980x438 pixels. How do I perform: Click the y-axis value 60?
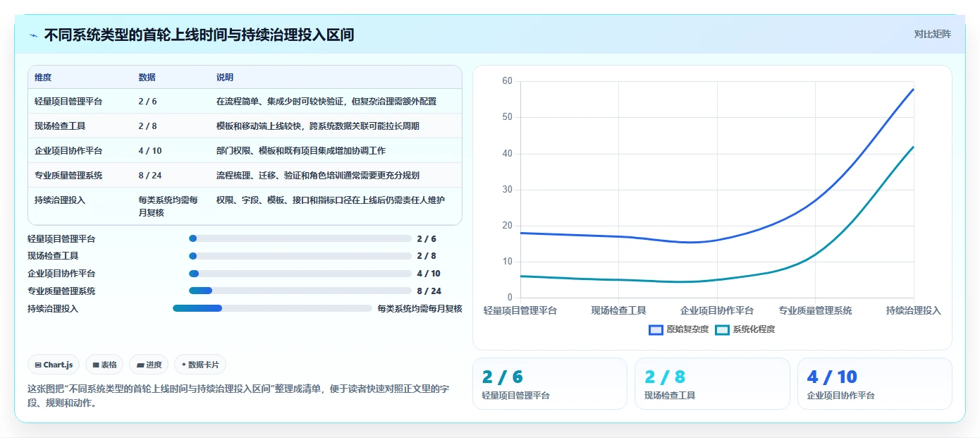507,81
